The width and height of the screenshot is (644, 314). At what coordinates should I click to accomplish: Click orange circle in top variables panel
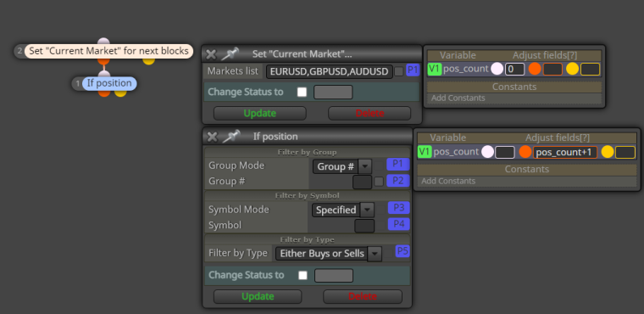click(535, 69)
